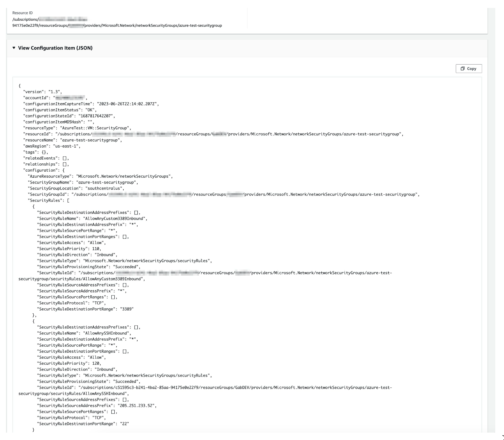
Task: Select the SecurityGroupLocation "southcentralus" value
Action: click(104, 188)
